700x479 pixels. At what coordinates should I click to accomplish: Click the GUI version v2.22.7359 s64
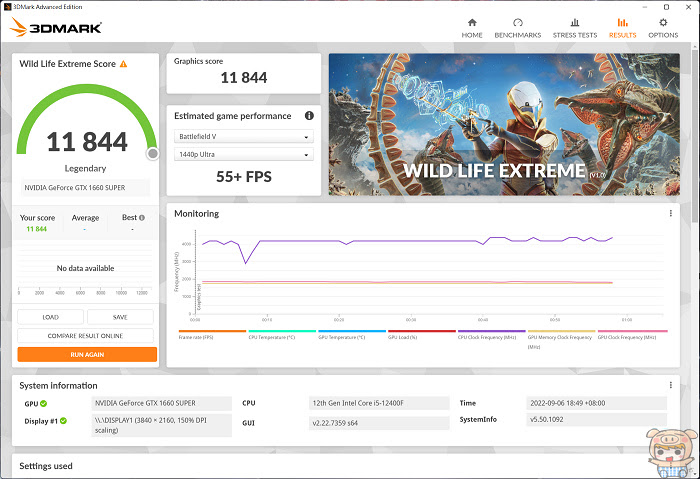point(379,423)
